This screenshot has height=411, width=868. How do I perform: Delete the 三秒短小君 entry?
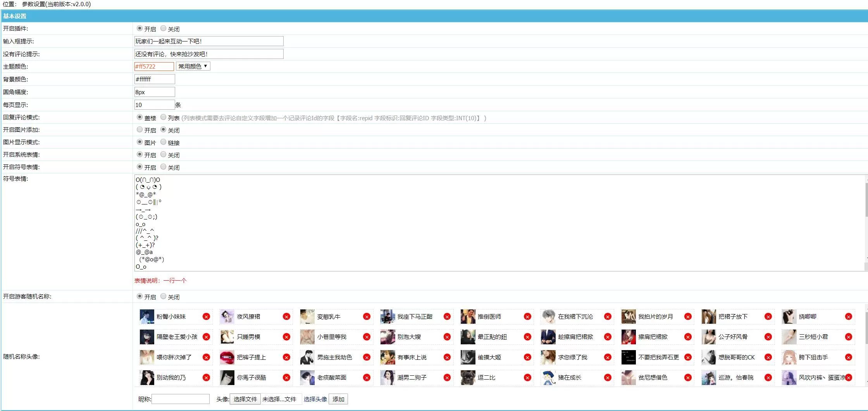point(849,337)
